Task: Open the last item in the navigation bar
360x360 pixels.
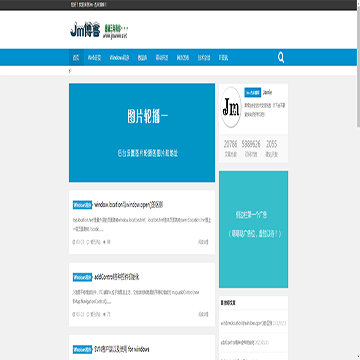Action: point(223,58)
